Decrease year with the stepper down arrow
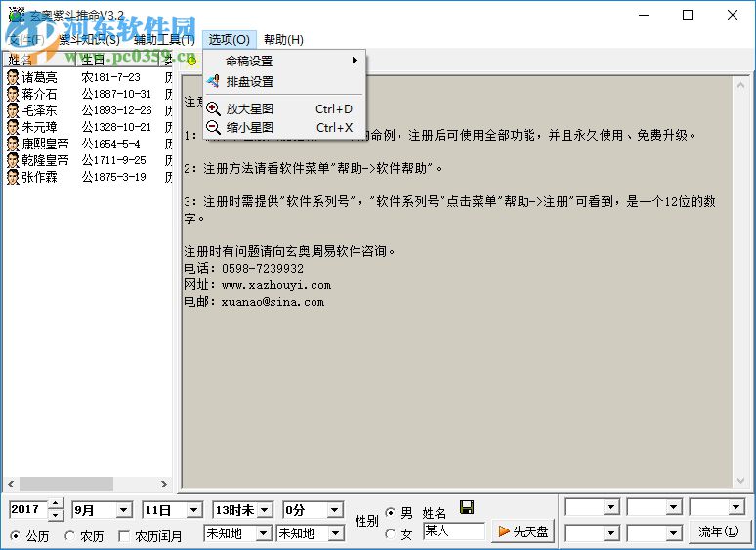This screenshot has height=550, width=756. (x=56, y=515)
